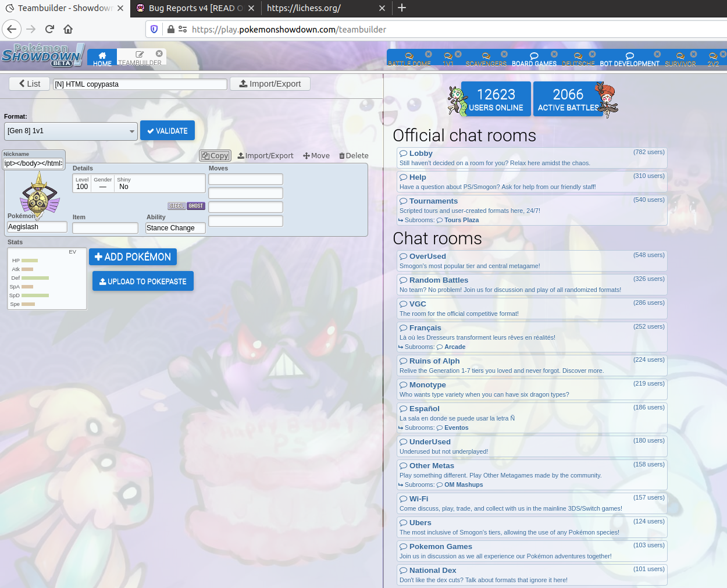This screenshot has width=727, height=588.
Task: Show site info via the padlock icon
Action: tap(171, 29)
